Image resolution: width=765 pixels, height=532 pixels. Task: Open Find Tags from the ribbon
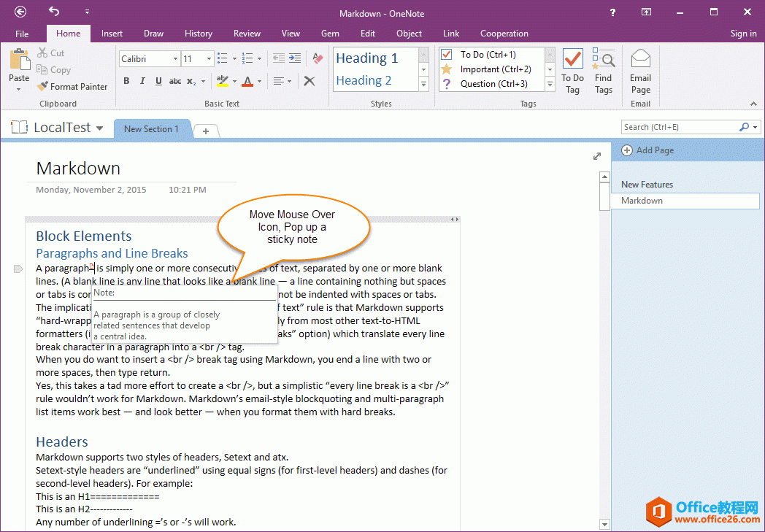click(x=603, y=72)
